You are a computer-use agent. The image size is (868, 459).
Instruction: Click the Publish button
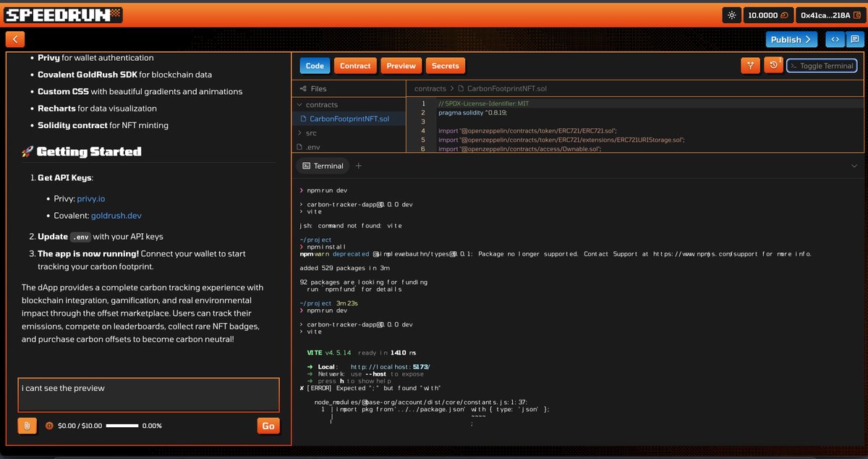[x=791, y=40]
